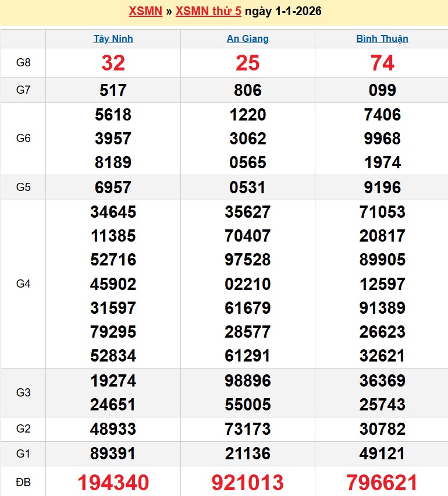Click the G3 number 36369 for Bình Thuận
The image size is (448, 496).
382,381
